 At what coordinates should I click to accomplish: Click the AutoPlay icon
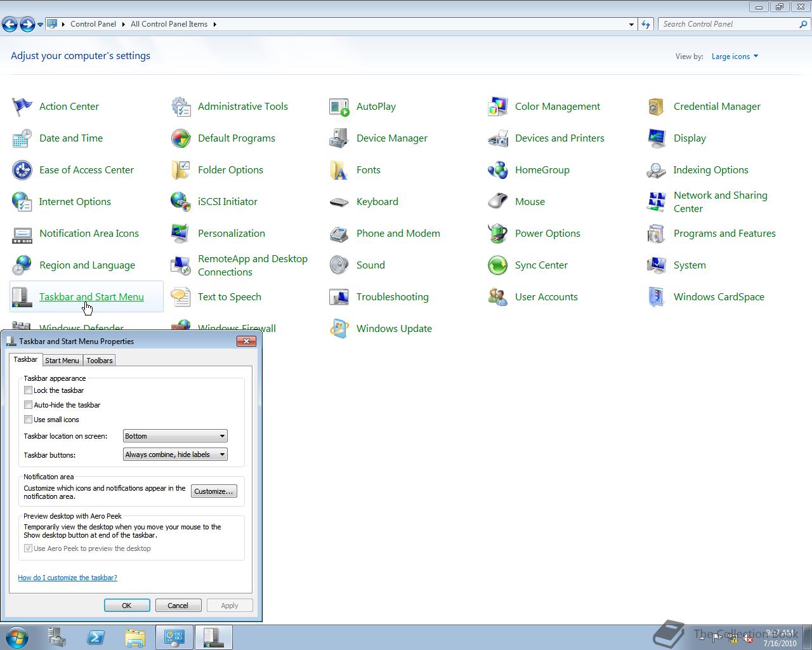(x=339, y=107)
